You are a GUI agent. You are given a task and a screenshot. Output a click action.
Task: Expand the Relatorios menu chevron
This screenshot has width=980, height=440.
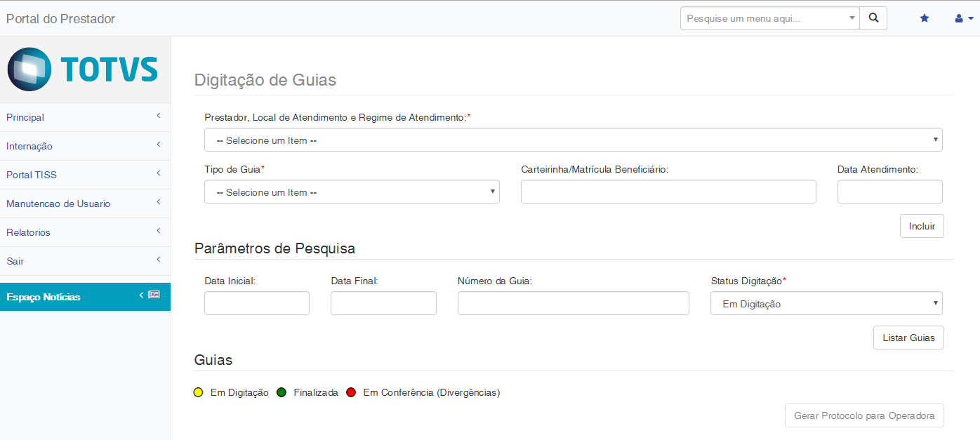click(x=159, y=231)
